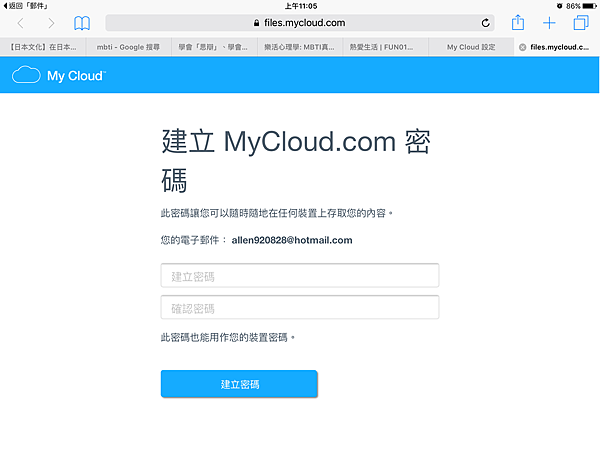Switch to the mbti - Google 搜尋 tab
Image resolution: width=600 pixels, height=450 pixels.
tap(128, 47)
